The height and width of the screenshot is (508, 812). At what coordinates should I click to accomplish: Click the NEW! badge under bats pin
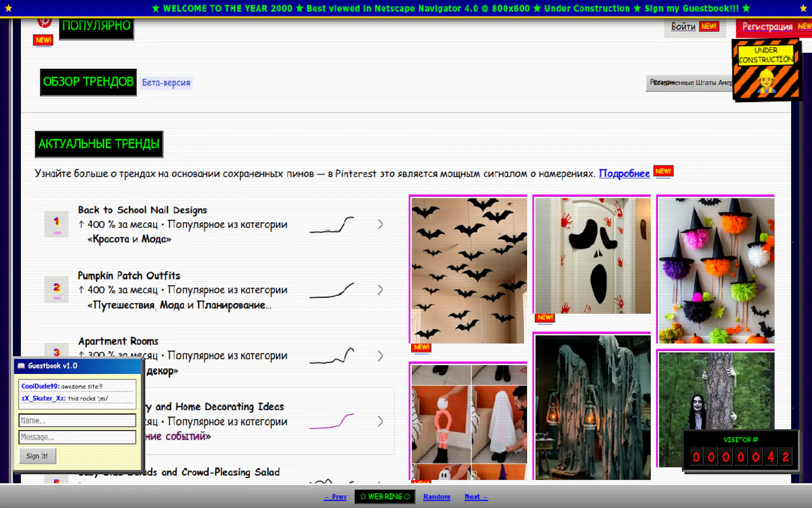tap(421, 347)
